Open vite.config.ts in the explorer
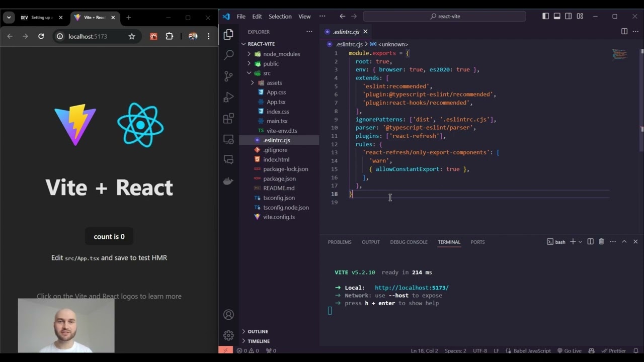The height and width of the screenshot is (362, 644). tap(279, 217)
